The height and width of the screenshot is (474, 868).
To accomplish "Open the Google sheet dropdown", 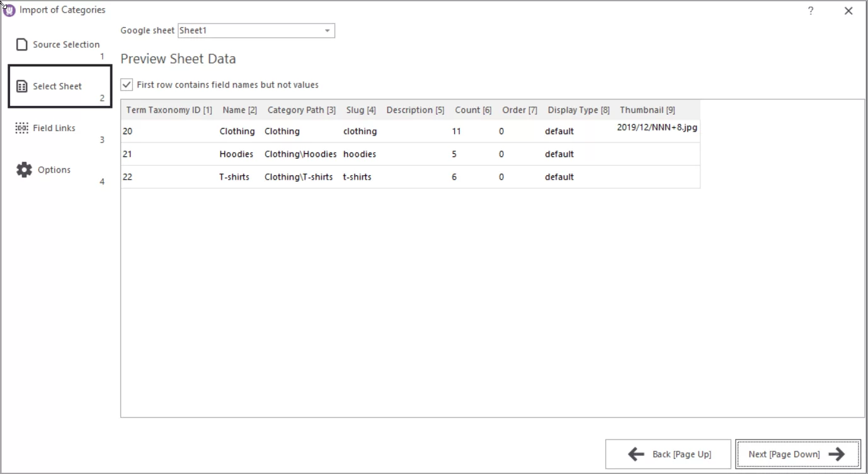I will [x=256, y=30].
